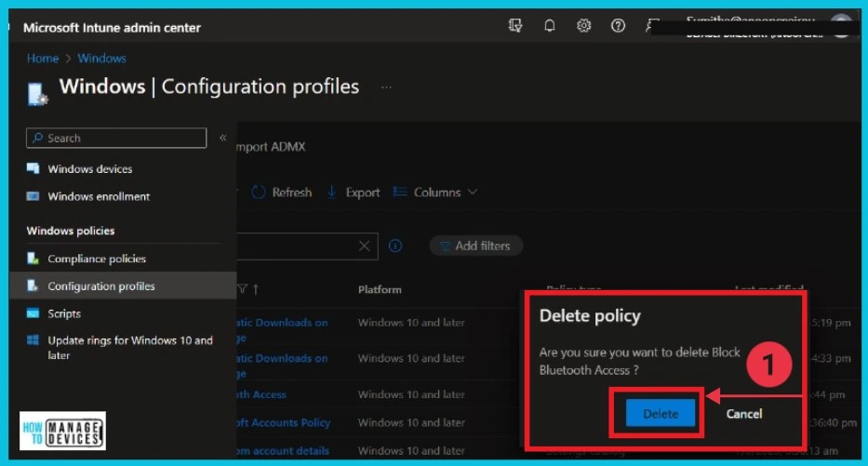The image size is (868, 466).
Task: Click the sidebar Search field
Action: [116, 138]
